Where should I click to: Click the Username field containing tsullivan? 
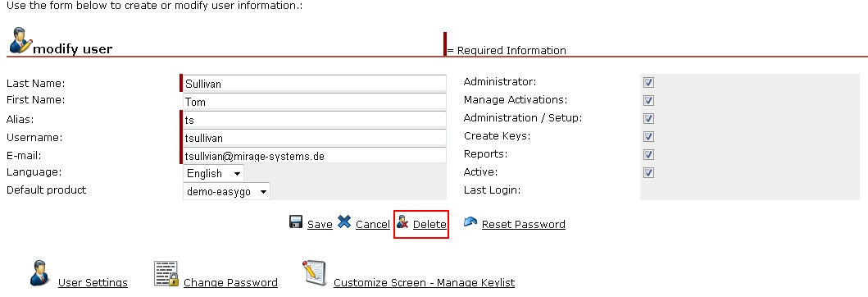[x=315, y=137]
